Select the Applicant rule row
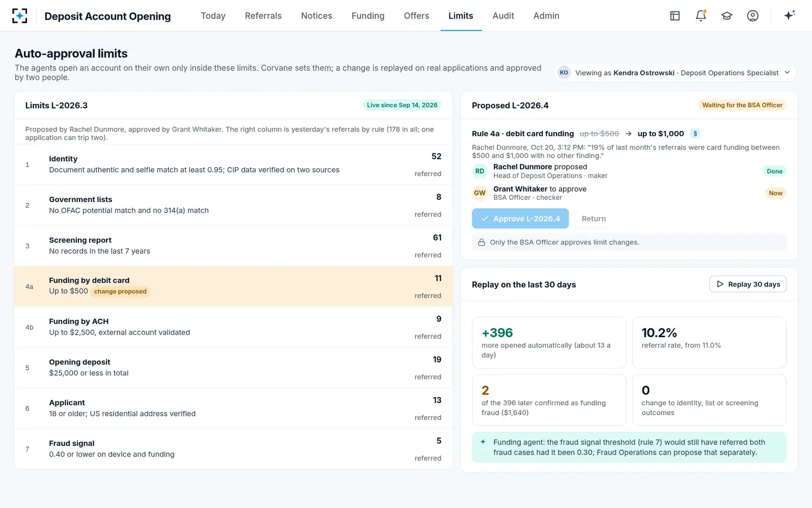812x508 pixels. 233,409
